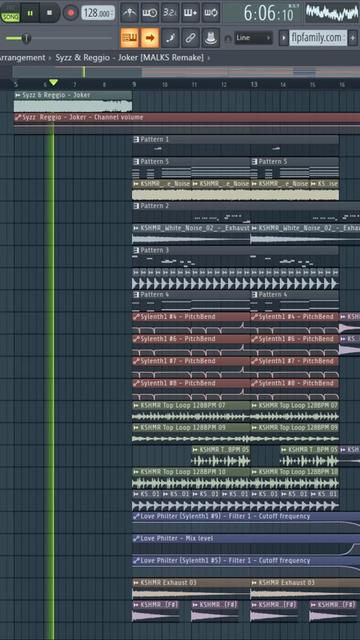Click bar 9 on the timeline ruler

click(x=134, y=84)
